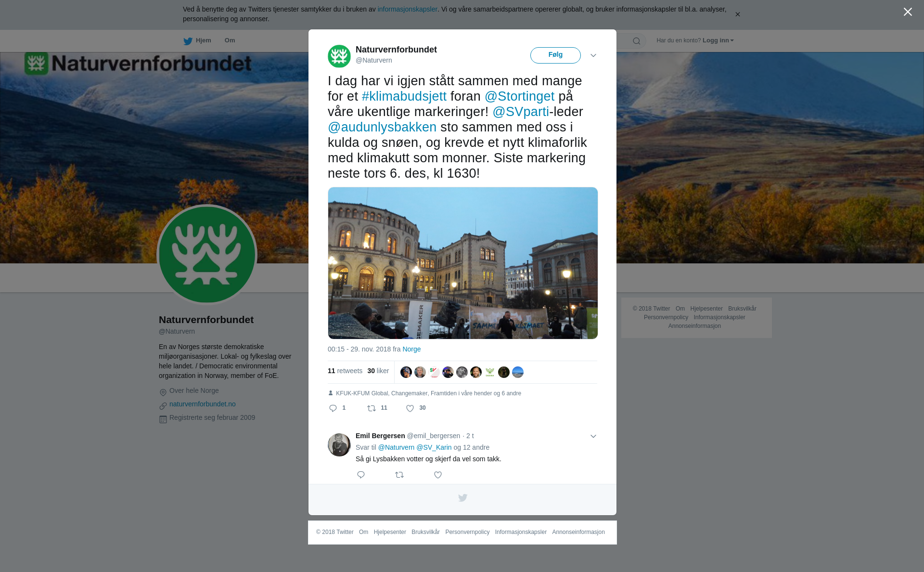The height and width of the screenshot is (572, 924).
Task: Visit naturvernforbundet.no website link
Action: point(203,404)
